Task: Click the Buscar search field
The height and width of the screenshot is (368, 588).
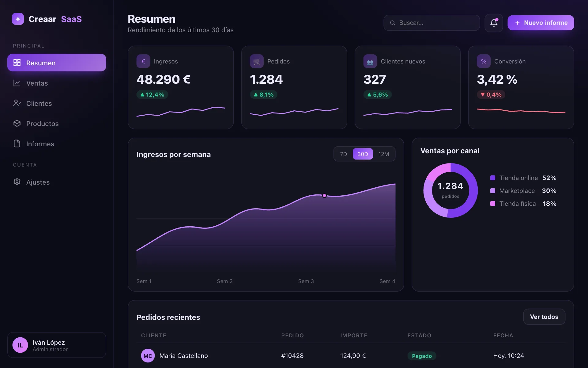Action: 432,23
